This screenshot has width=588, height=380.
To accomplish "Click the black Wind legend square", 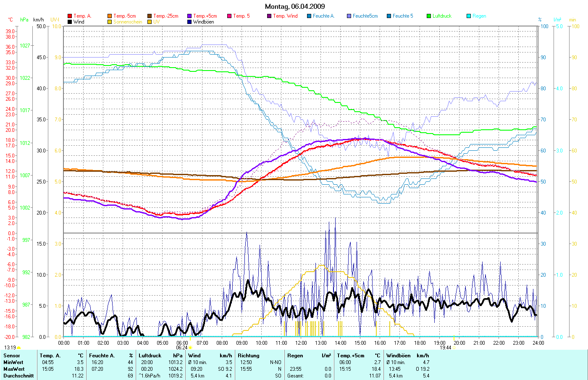I will coord(70,22).
